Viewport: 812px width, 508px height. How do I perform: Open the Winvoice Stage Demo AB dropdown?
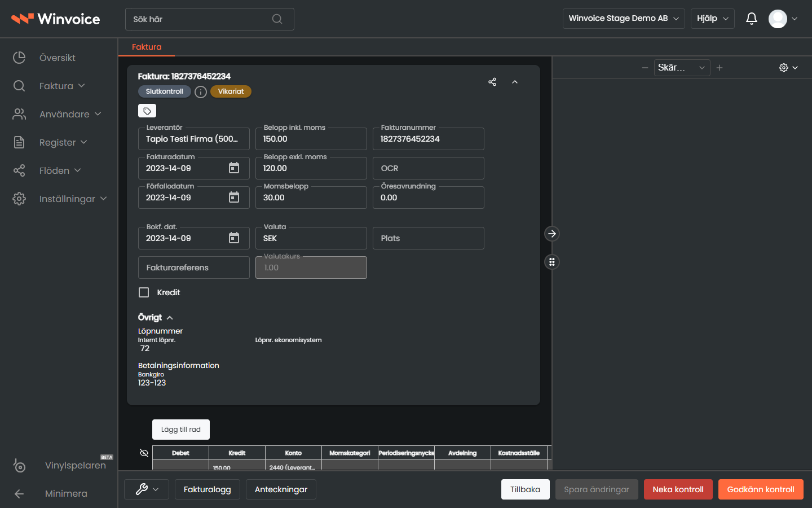(x=624, y=19)
